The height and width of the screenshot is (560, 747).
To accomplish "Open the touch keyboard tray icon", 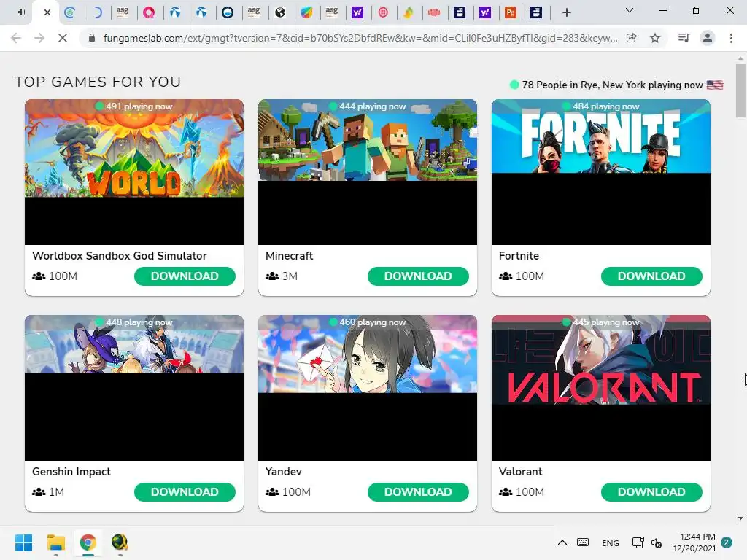I will click(583, 542).
